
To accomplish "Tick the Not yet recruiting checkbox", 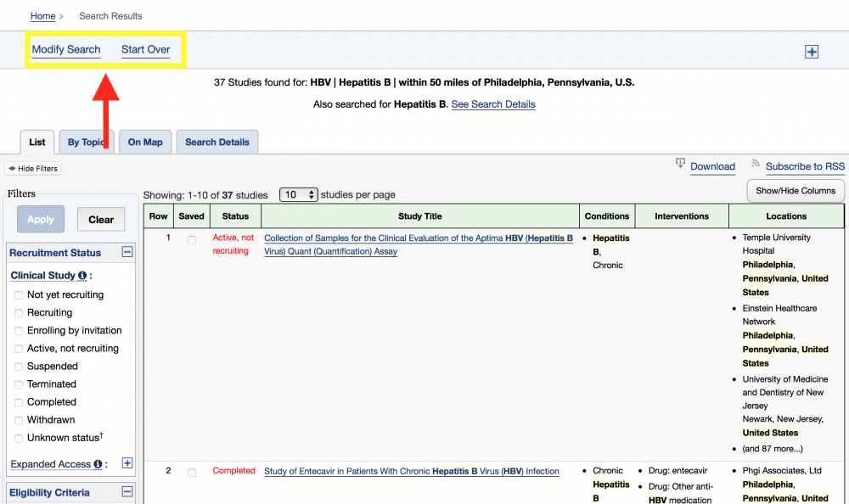I will [19, 295].
